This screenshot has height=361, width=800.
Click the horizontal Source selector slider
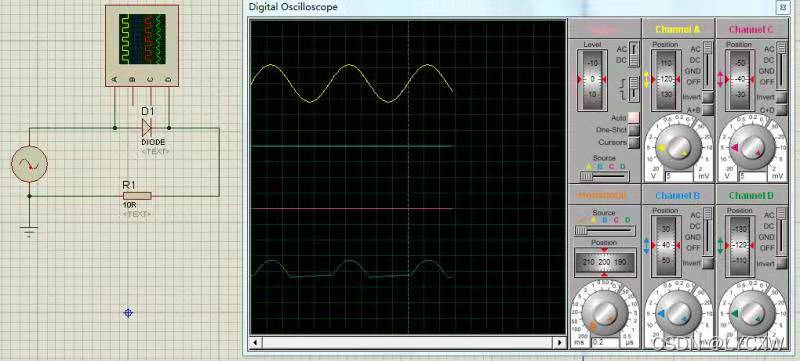click(604, 230)
